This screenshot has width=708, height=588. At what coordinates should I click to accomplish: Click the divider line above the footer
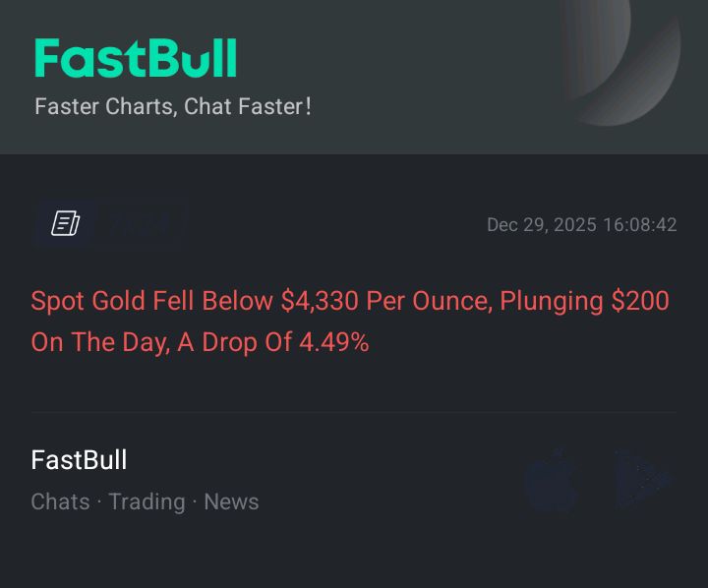tap(353, 413)
